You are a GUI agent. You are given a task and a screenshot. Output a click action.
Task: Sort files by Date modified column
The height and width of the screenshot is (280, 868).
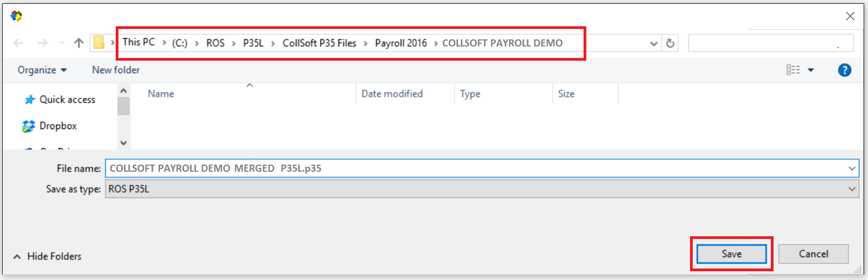coord(392,94)
